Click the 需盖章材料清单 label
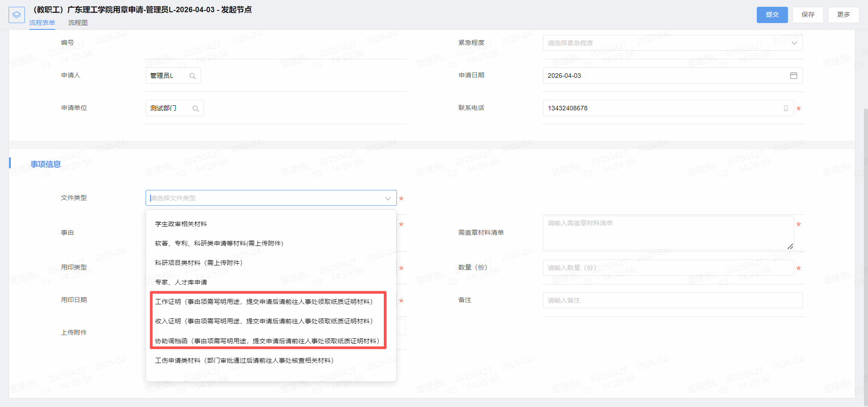Viewport: 868px width, 407px height. pyautogui.click(x=481, y=232)
